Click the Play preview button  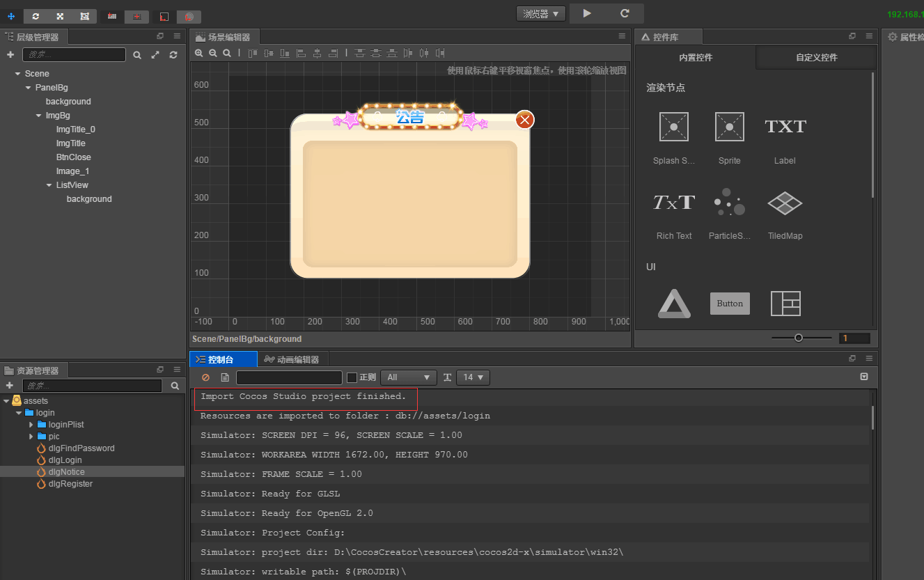[x=587, y=13]
